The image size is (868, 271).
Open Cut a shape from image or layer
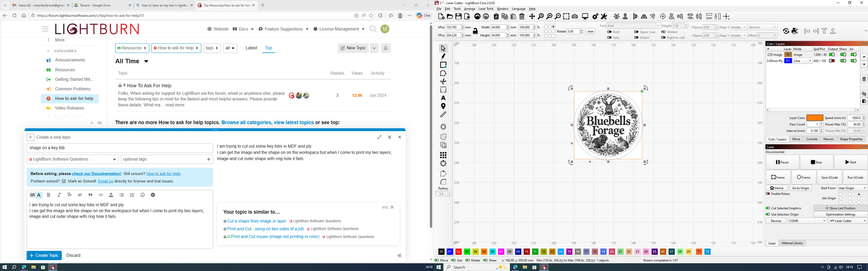[256, 221]
